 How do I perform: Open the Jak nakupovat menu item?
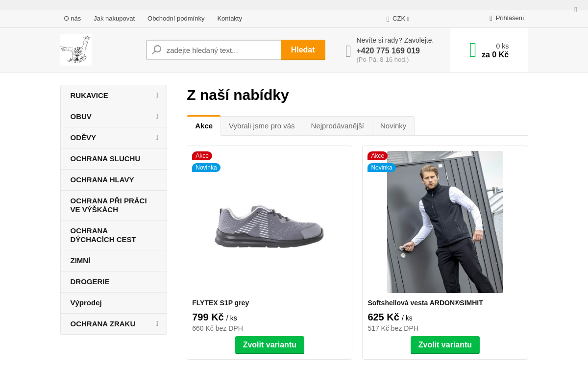click(114, 19)
